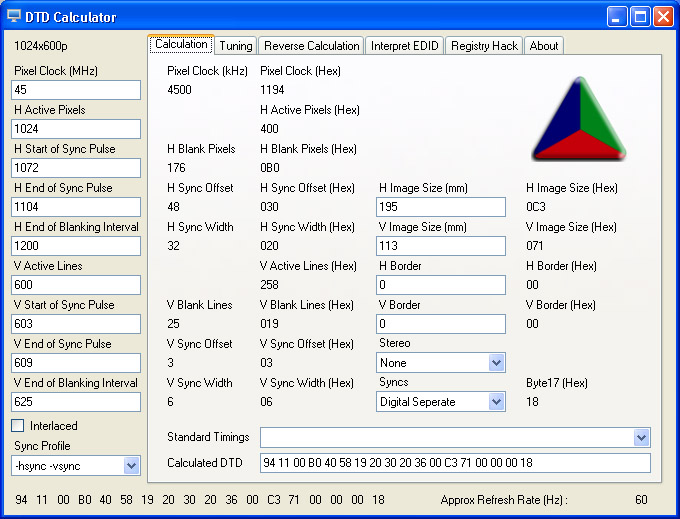Expand the Standard Timings dropdown

point(641,438)
